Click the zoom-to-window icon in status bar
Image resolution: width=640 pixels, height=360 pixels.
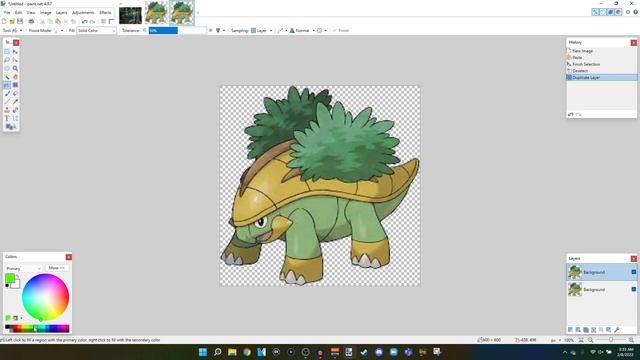point(581,340)
